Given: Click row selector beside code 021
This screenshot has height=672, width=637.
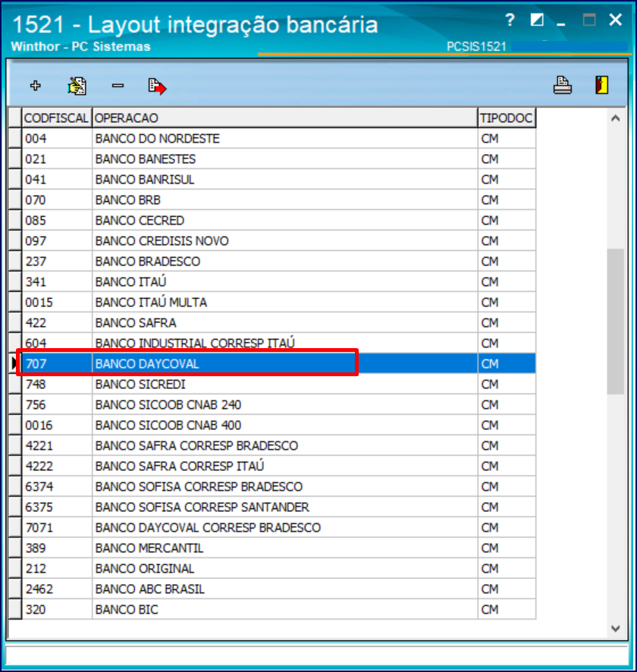Looking at the screenshot, I should (x=15, y=159).
